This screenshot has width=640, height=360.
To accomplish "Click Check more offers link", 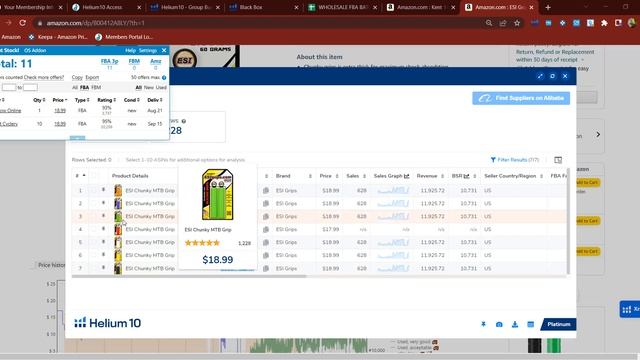I will pyautogui.click(x=44, y=77).
